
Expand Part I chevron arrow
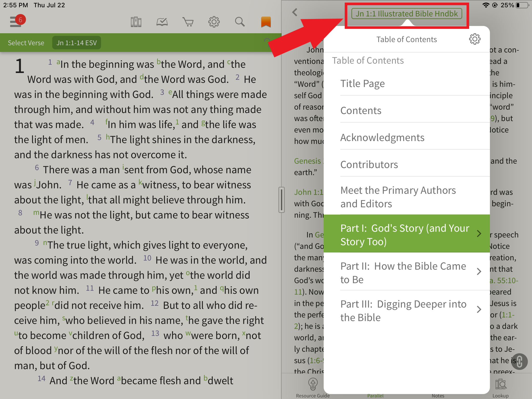pos(479,234)
